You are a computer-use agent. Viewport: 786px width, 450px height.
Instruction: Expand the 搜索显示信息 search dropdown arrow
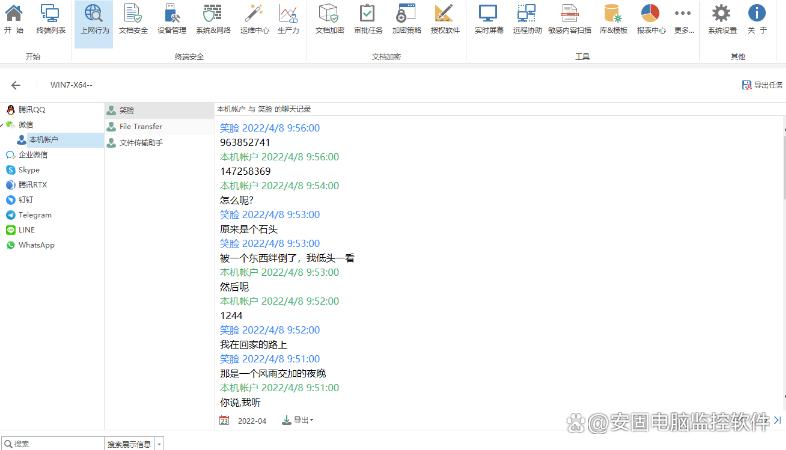pos(159,443)
